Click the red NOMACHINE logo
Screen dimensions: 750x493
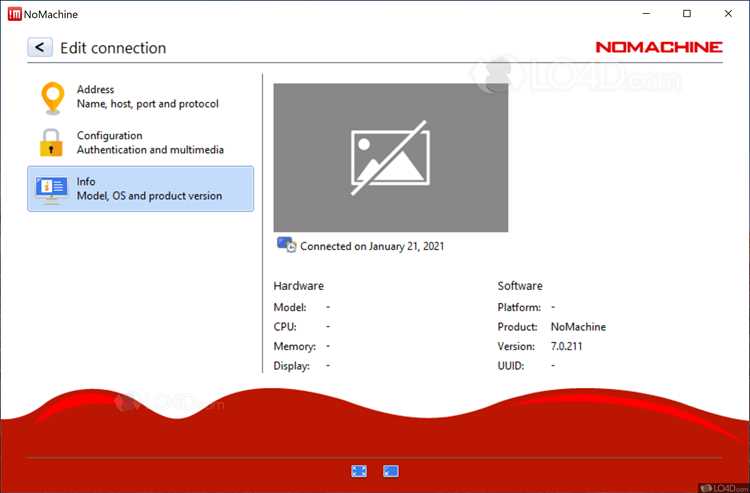point(659,47)
